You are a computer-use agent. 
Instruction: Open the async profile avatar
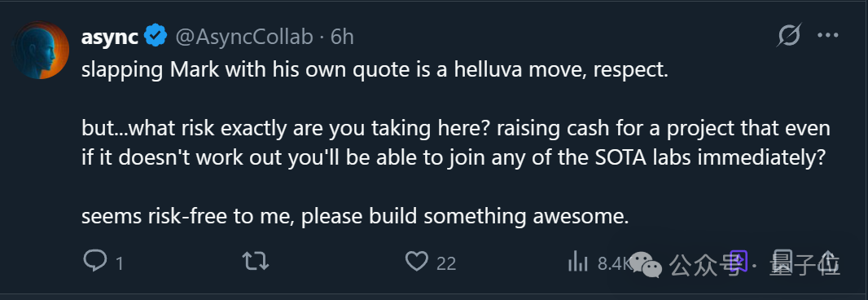tap(41, 51)
